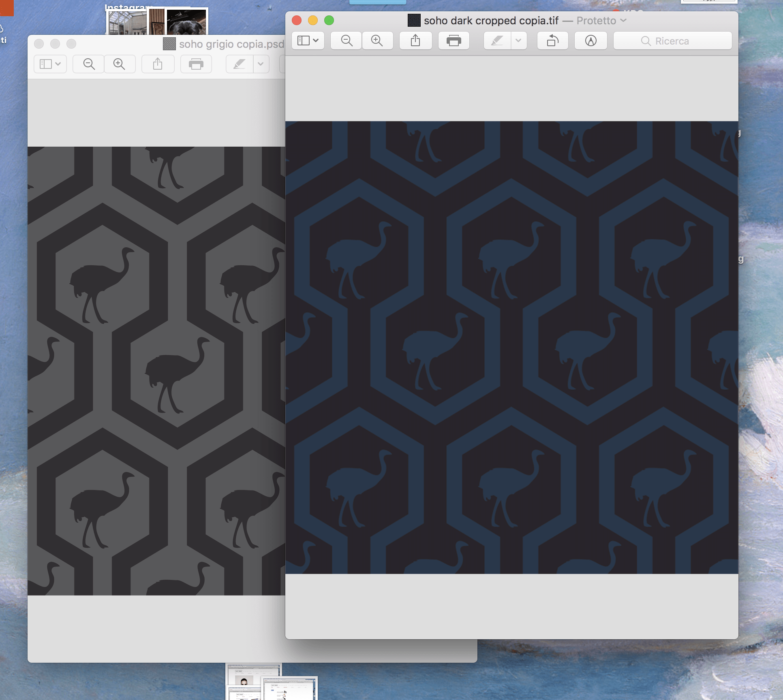Screen dimensions: 783x700
Task: Print the soho grigio copia.psd image
Action: click(196, 64)
